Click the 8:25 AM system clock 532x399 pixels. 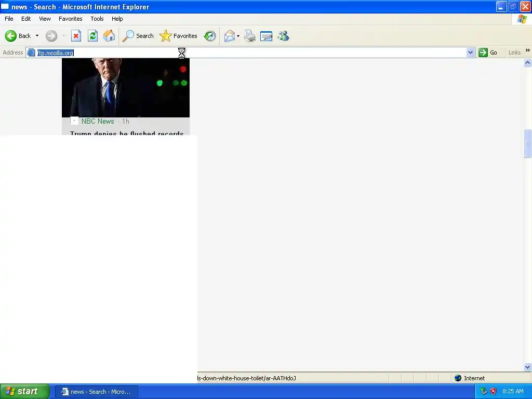513,391
